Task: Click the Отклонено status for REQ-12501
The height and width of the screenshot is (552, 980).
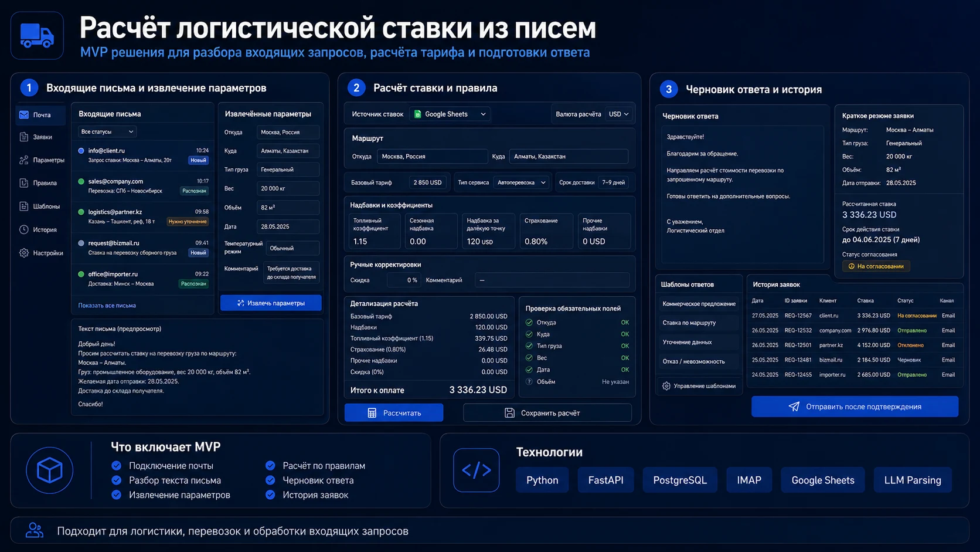Action: click(910, 345)
